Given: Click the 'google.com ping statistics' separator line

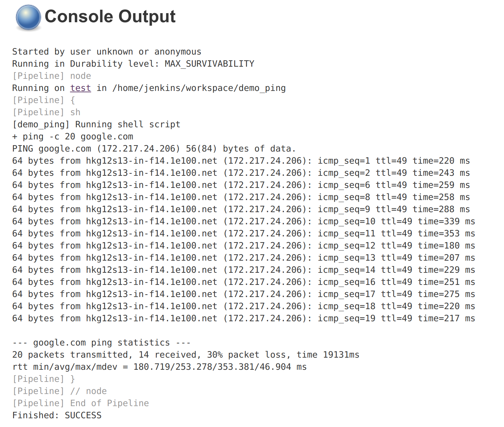Looking at the screenshot, I should (x=101, y=343).
